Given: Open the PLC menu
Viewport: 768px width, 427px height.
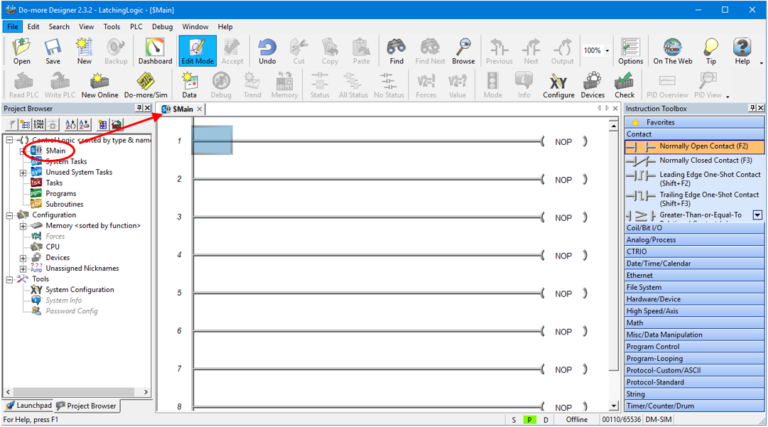Looking at the screenshot, I should 136,26.
